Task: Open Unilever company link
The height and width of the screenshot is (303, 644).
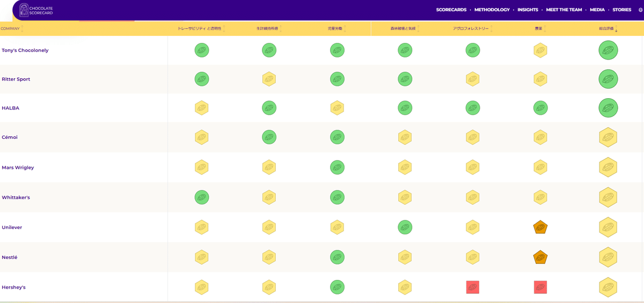Action: pyautogui.click(x=12, y=227)
